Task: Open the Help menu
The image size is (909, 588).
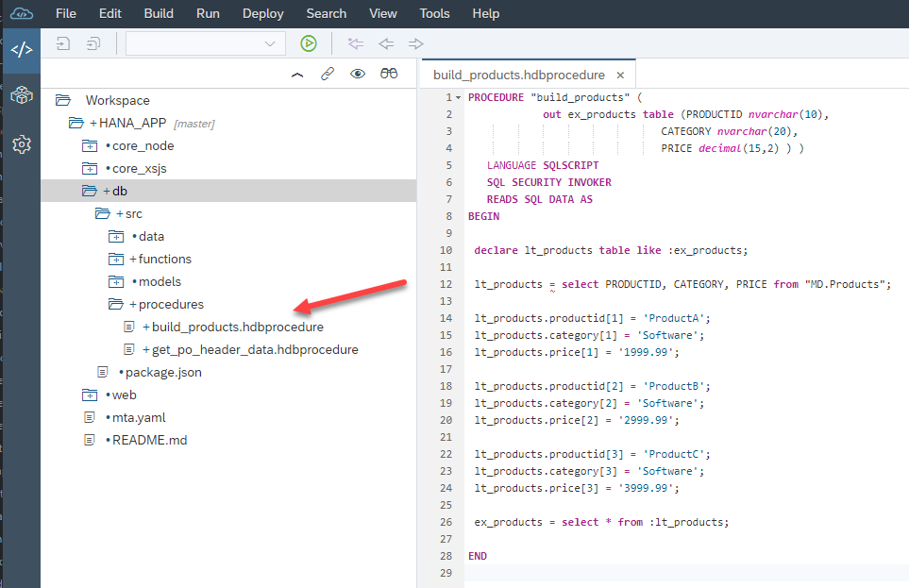Action: [486, 13]
